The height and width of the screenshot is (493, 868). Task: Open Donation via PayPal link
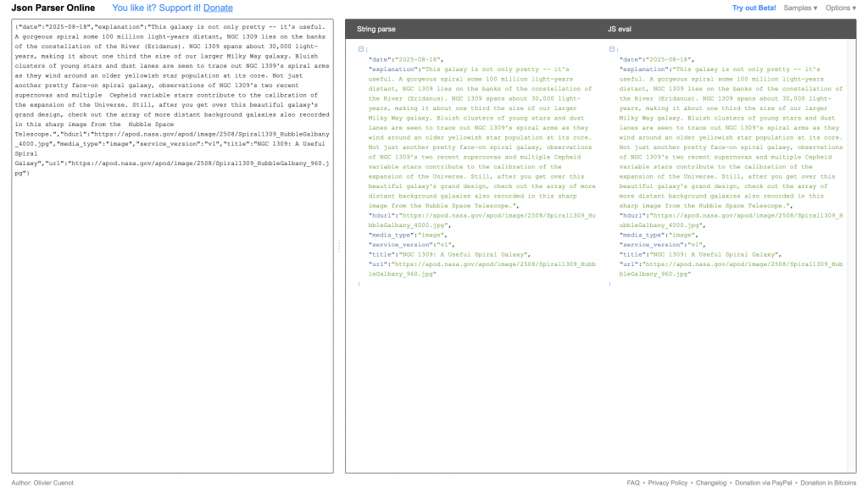coord(764,483)
